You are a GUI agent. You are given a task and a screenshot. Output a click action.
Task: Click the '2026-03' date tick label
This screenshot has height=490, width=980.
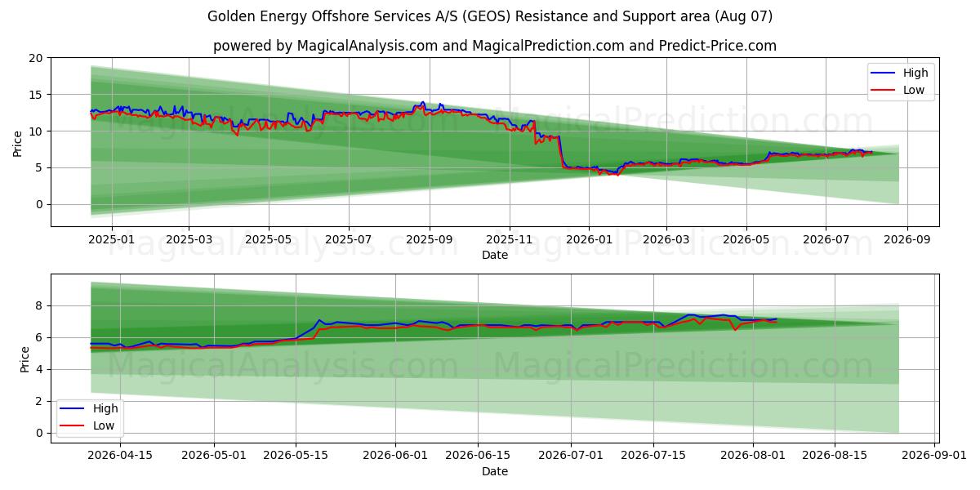point(666,239)
